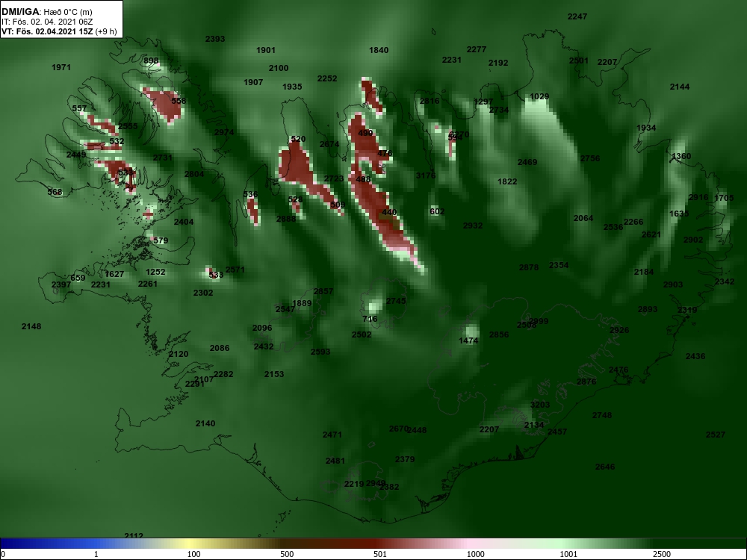The width and height of the screenshot is (747, 560).
Task: Click the map value 2393
Action: point(215,39)
